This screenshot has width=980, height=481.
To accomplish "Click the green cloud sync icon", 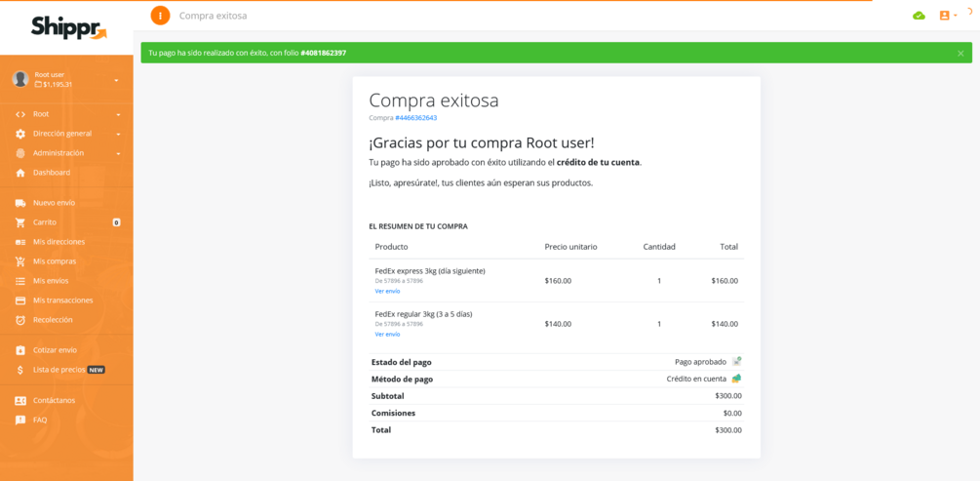I will pos(919,16).
